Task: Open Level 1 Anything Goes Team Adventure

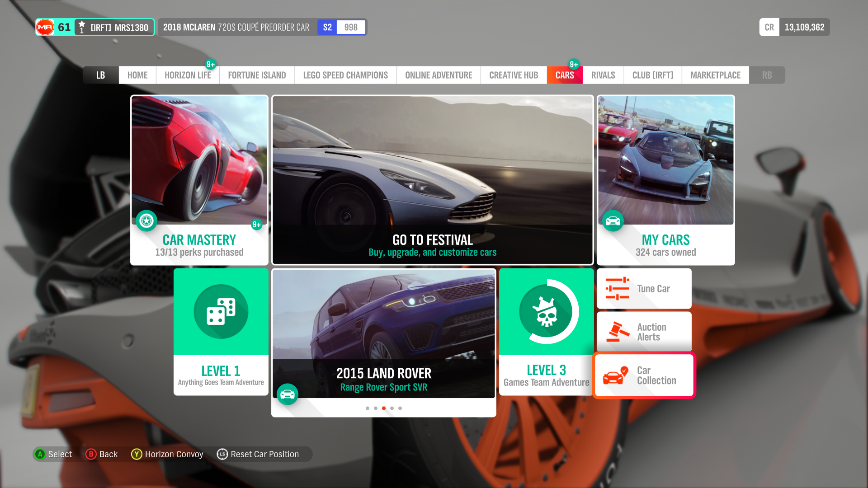Action: coord(221,332)
